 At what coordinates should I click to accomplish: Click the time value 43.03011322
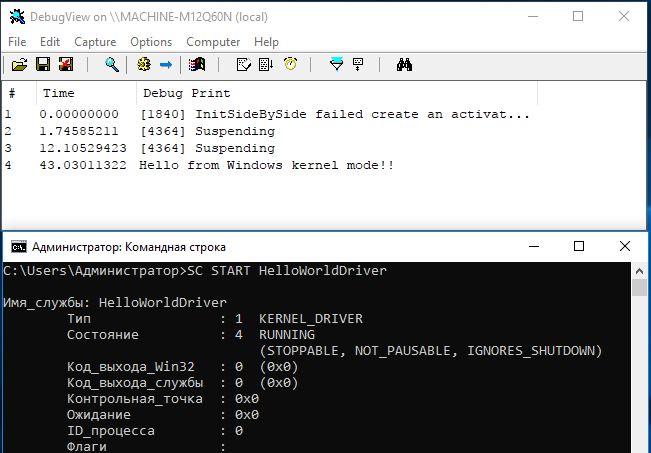click(83, 165)
